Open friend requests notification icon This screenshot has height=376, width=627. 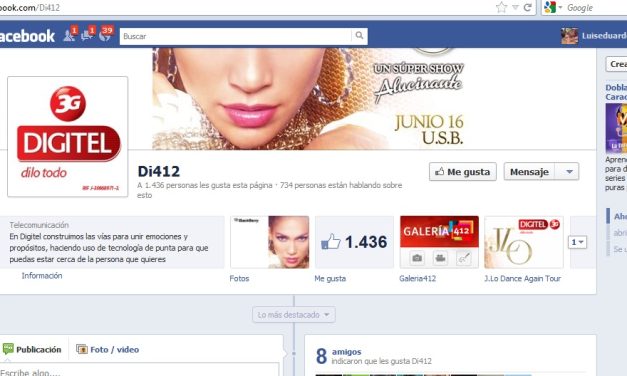pos(70,35)
